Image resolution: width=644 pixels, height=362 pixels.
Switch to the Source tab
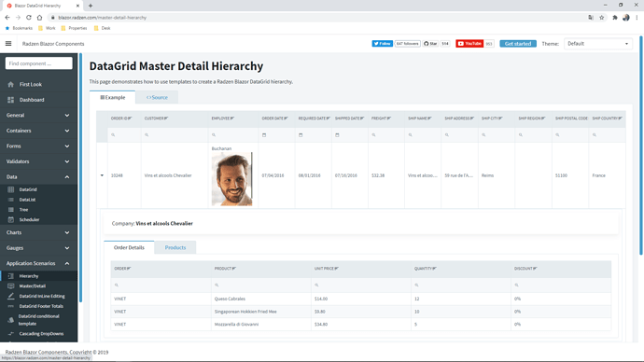point(157,97)
